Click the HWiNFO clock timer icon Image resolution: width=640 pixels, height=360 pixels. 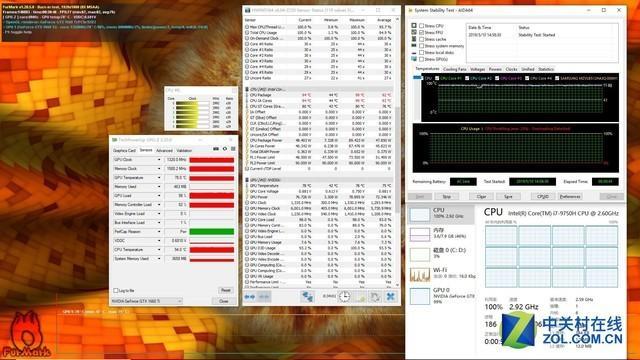344,297
